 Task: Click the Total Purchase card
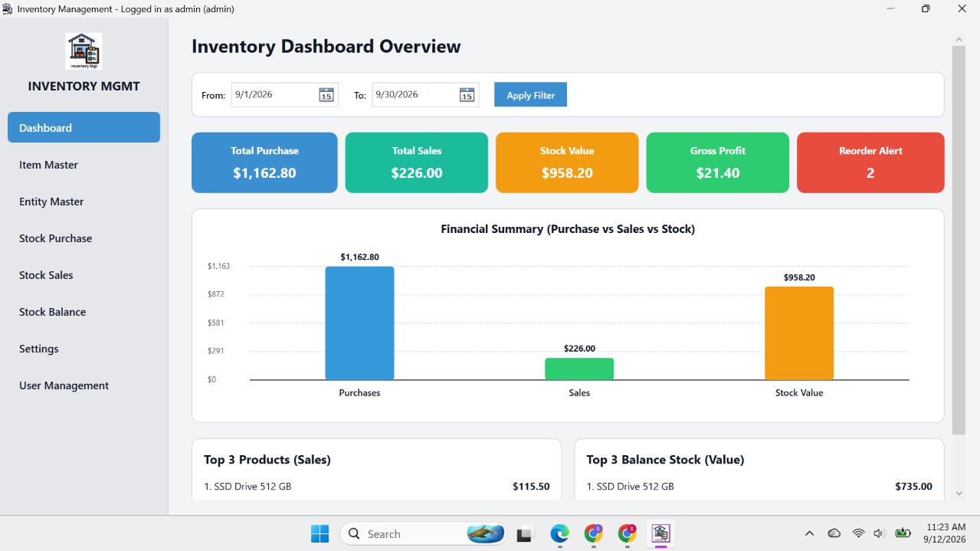pos(264,162)
